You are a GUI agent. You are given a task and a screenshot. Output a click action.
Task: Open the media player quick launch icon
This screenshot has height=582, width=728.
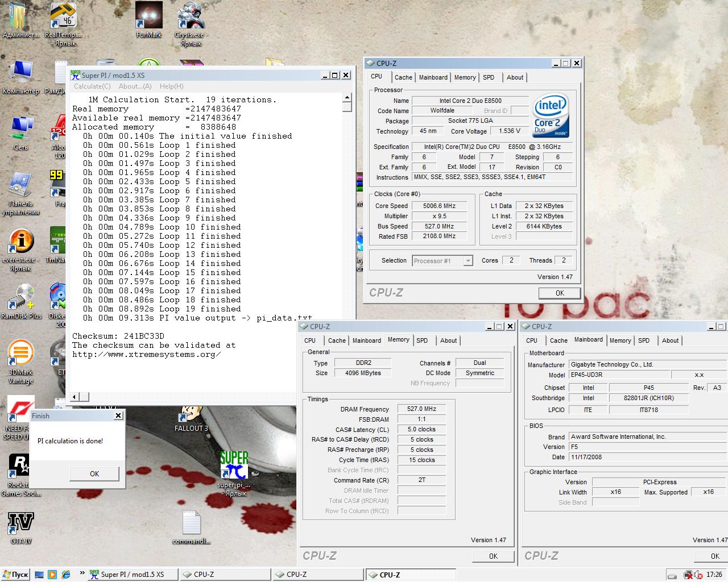52,575
